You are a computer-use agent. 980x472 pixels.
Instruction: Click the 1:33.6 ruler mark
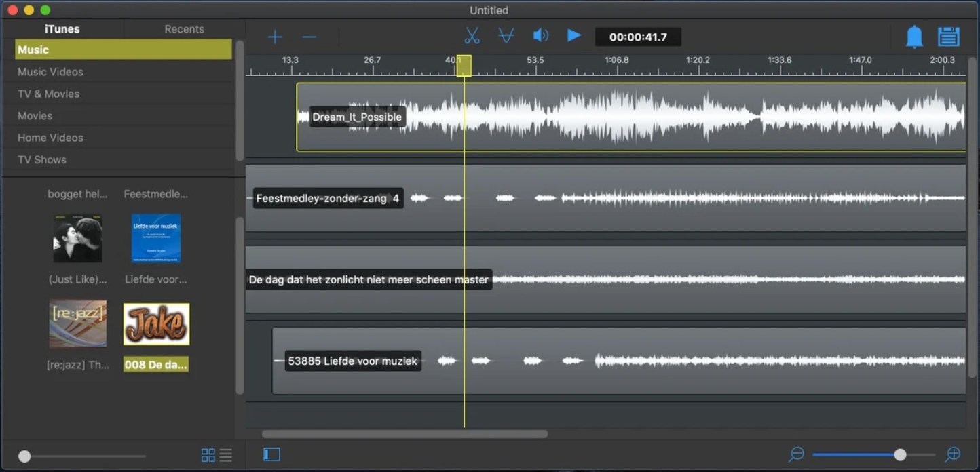(779, 60)
